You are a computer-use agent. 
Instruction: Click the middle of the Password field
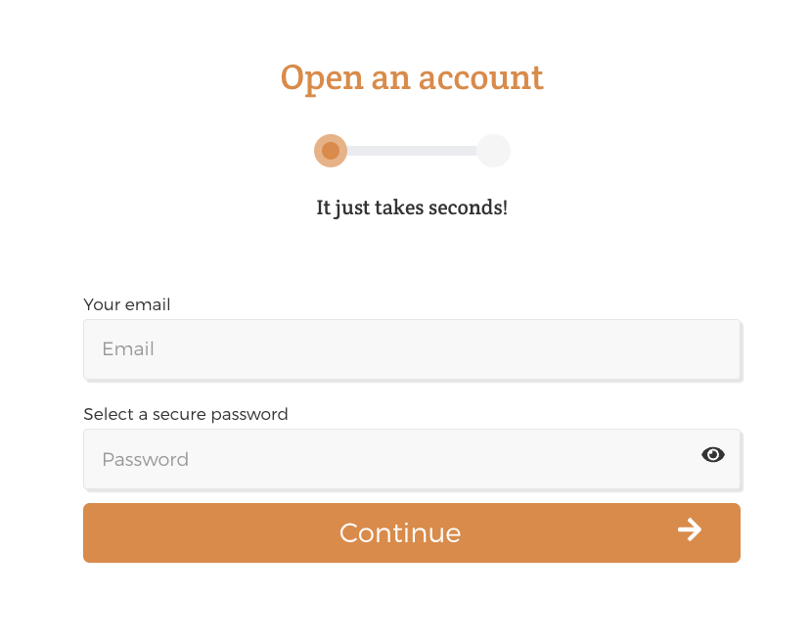[412, 460]
